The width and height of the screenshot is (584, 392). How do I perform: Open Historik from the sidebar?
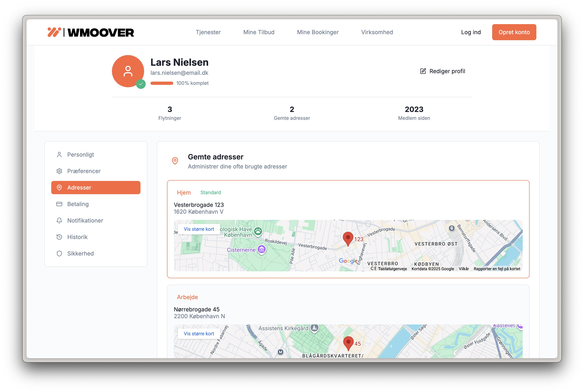tap(77, 237)
